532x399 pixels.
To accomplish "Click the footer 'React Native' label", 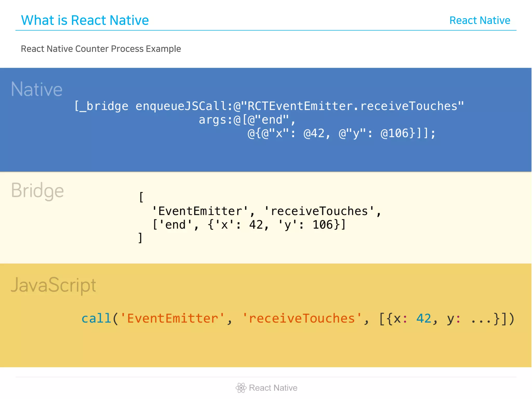I will [x=273, y=388].
